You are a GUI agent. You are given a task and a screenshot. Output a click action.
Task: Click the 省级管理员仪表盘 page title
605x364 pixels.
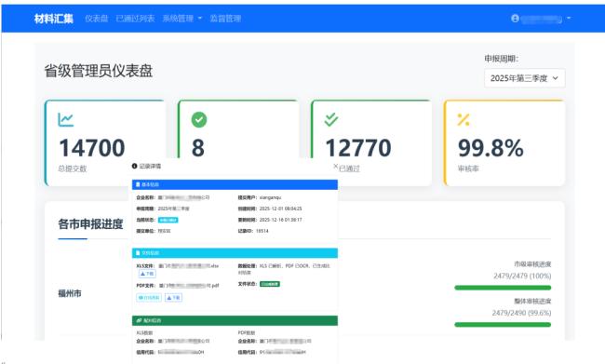click(99, 71)
